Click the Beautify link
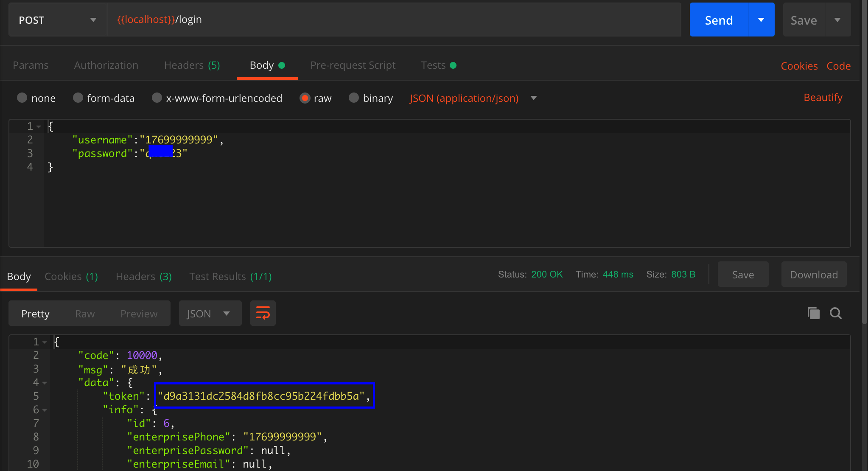The height and width of the screenshot is (471, 868). 823,97
